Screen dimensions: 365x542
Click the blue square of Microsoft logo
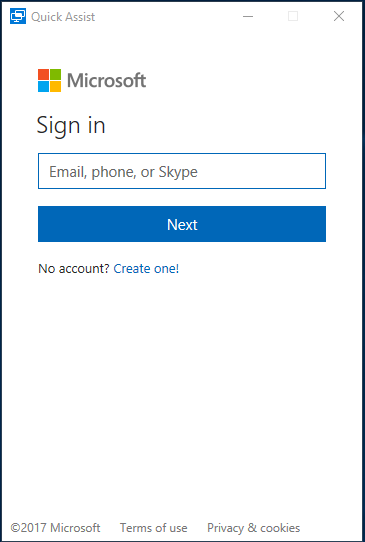[x=44, y=86]
